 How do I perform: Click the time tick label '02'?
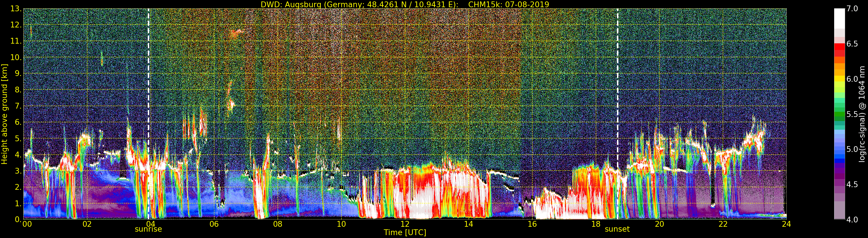tap(87, 224)
